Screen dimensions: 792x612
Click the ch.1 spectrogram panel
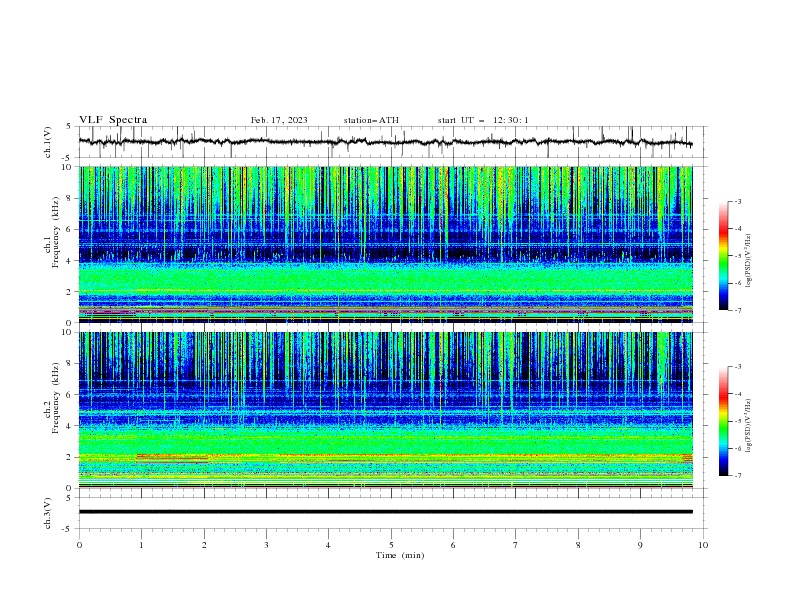(x=385, y=244)
